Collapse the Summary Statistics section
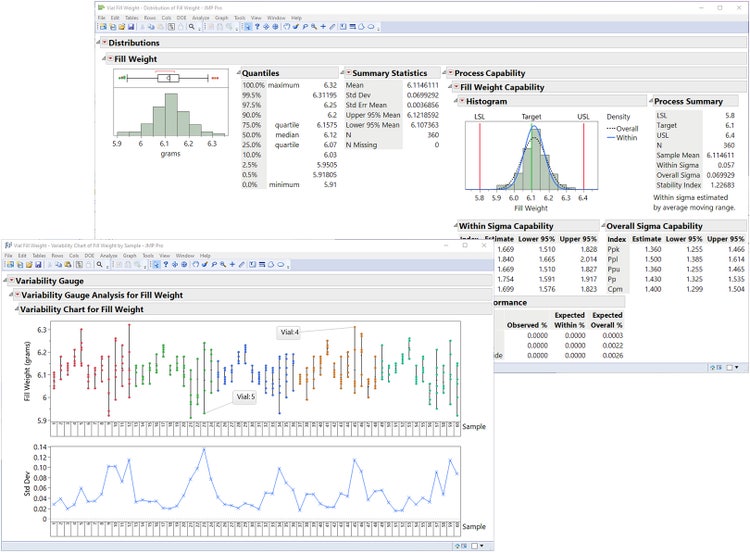The width and height of the screenshot is (750, 553). click(x=345, y=73)
